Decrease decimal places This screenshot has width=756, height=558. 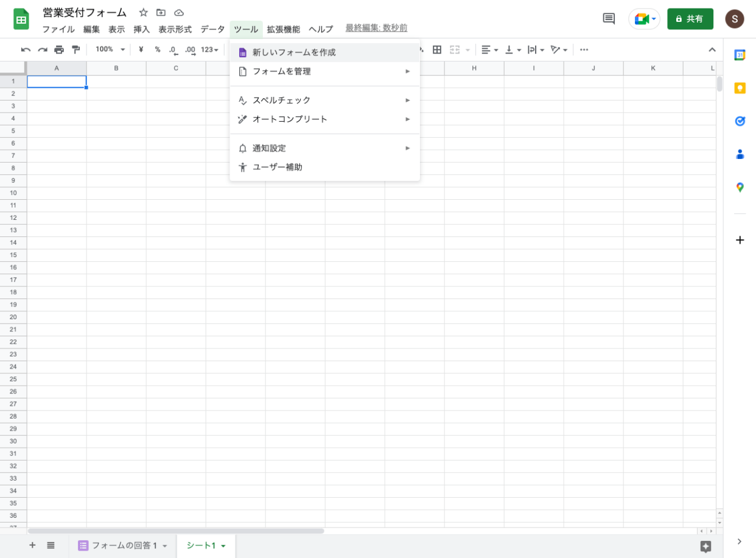[x=173, y=49]
